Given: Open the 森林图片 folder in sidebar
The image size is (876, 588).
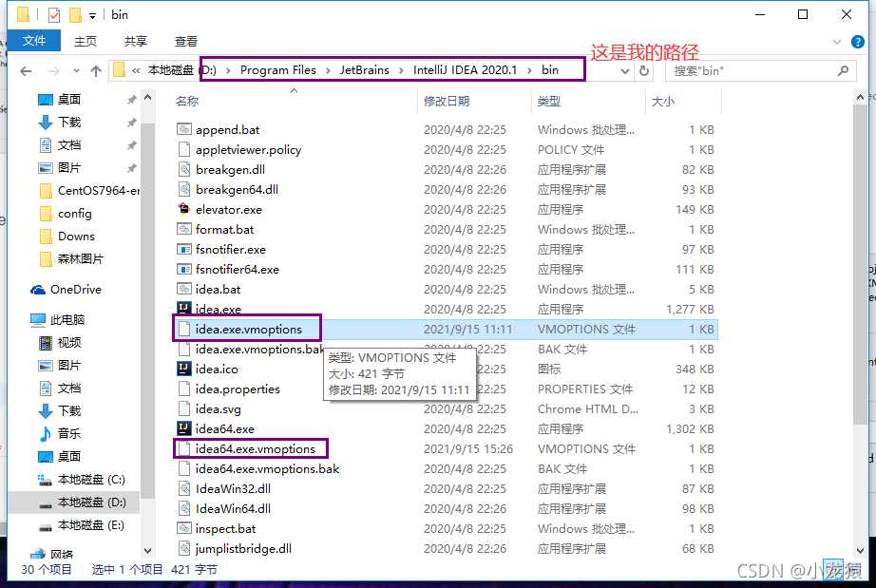Looking at the screenshot, I should pos(81,259).
